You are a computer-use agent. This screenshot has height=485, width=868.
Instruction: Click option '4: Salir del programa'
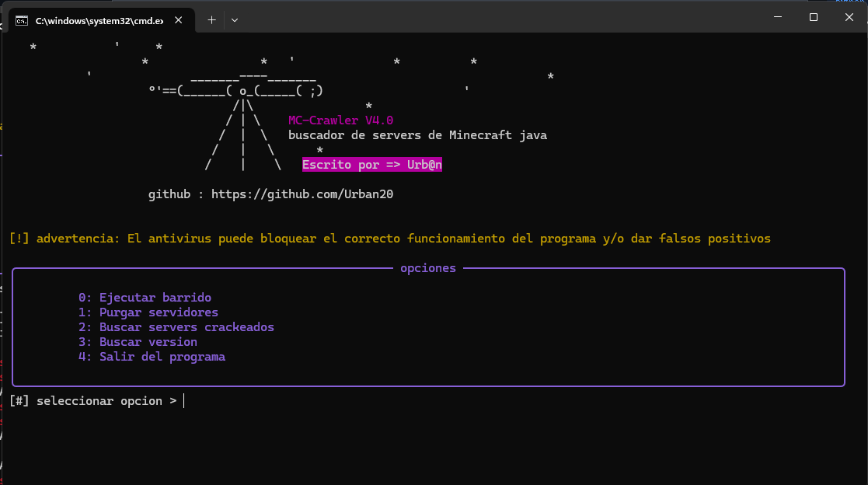(x=152, y=357)
